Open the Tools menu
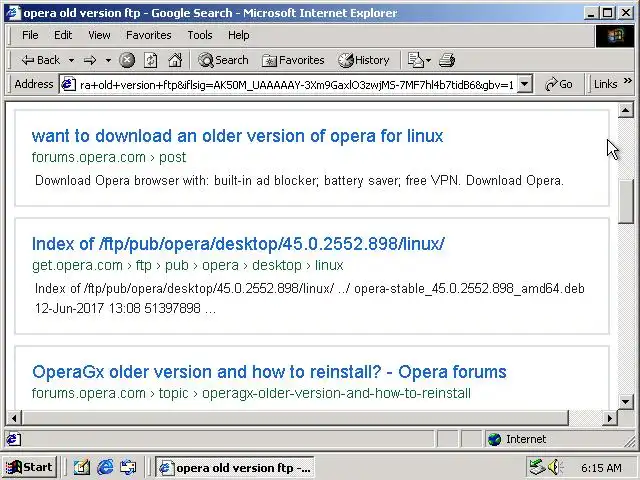The height and width of the screenshot is (480, 640). tap(200, 35)
